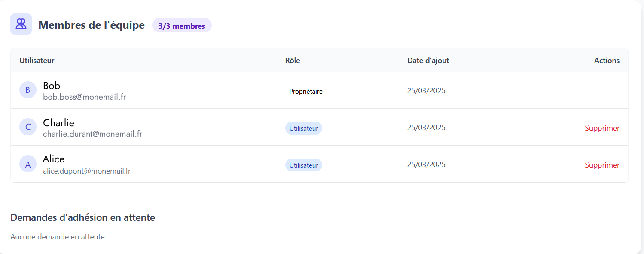Click the date 25/03/2025 in Bob's row
Screen dimensions: 644x254
(426, 91)
